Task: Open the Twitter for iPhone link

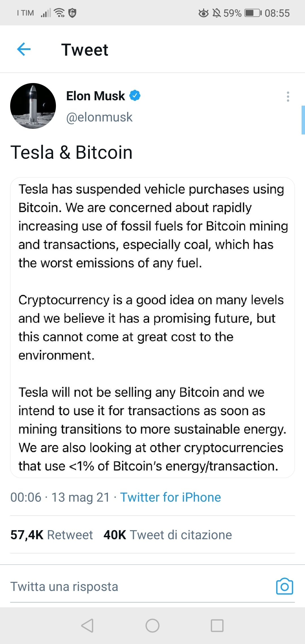Action: tap(171, 497)
